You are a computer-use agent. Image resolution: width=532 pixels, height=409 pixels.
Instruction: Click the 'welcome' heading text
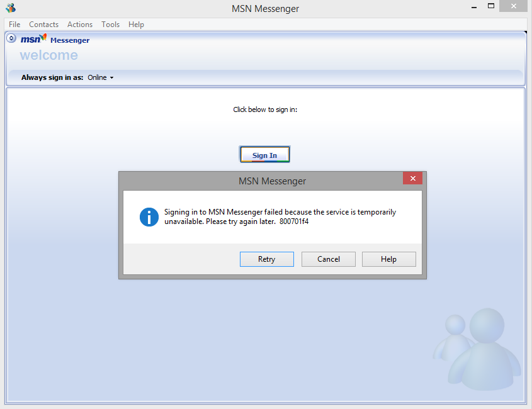(x=49, y=55)
